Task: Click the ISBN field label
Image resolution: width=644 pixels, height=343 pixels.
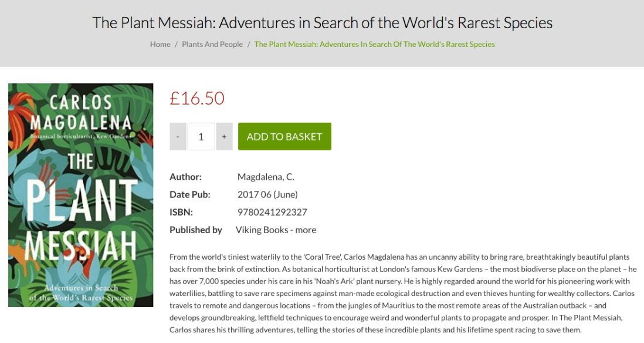Action: 181,212
